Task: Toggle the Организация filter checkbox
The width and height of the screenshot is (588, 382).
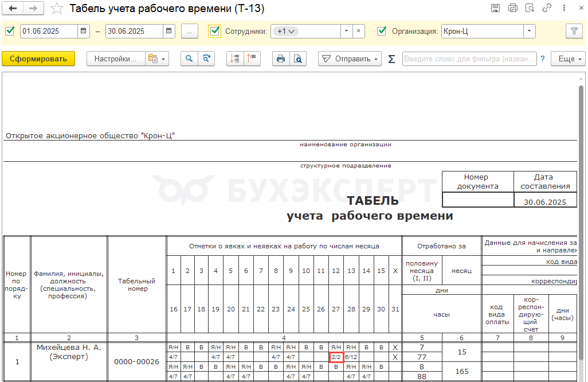Action: (382, 31)
